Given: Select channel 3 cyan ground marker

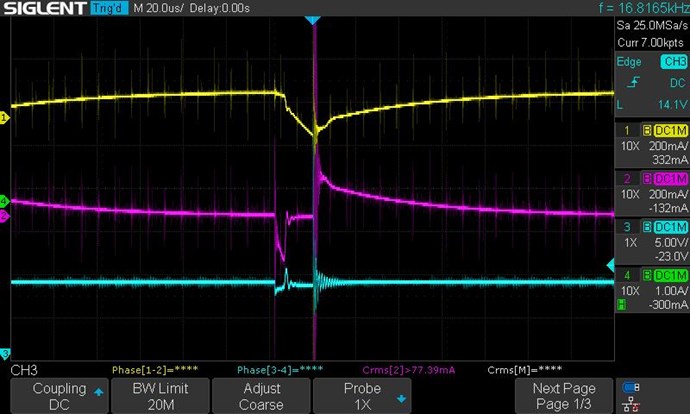Looking at the screenshot, I should [x=4, y=353].
